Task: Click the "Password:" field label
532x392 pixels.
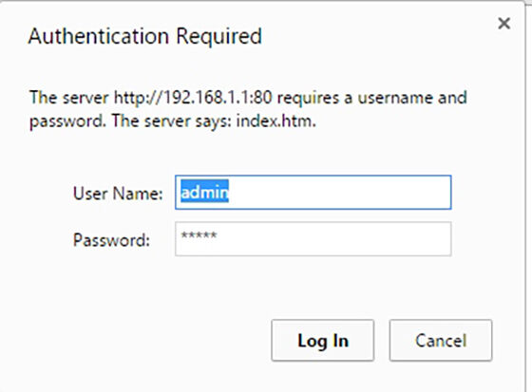Action: 111,240
